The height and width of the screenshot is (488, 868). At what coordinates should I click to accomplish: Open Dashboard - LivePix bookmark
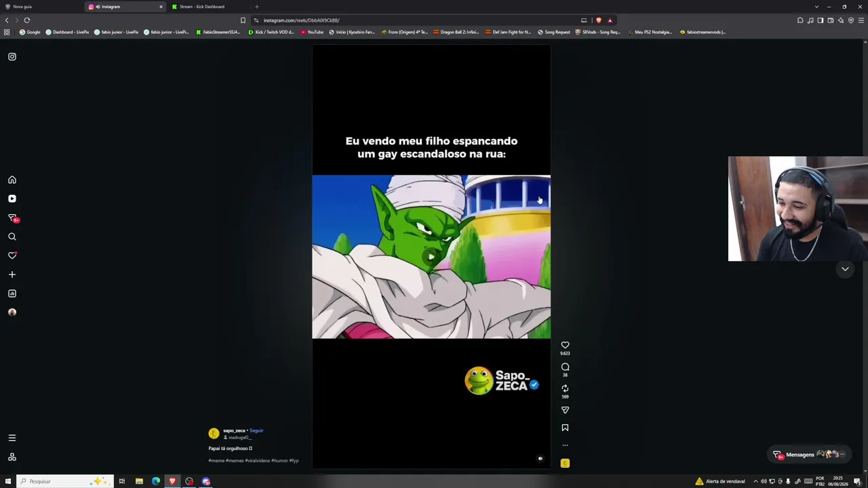click(67, 32)
